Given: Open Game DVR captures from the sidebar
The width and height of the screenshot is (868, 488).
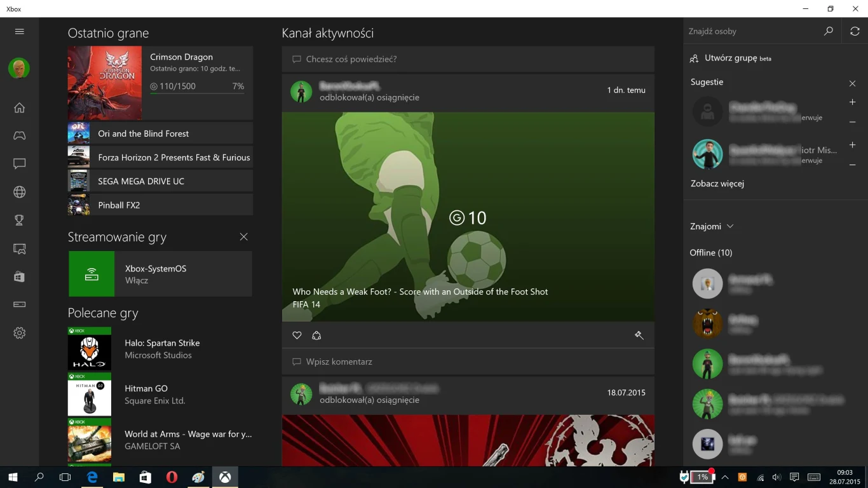Looking at the screenshot, I should pos(19,248).
